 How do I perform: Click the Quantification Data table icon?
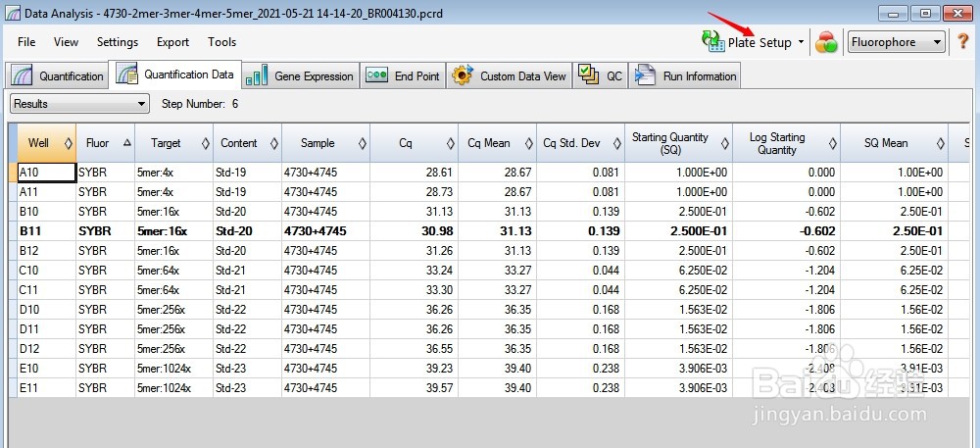(126, 74)
